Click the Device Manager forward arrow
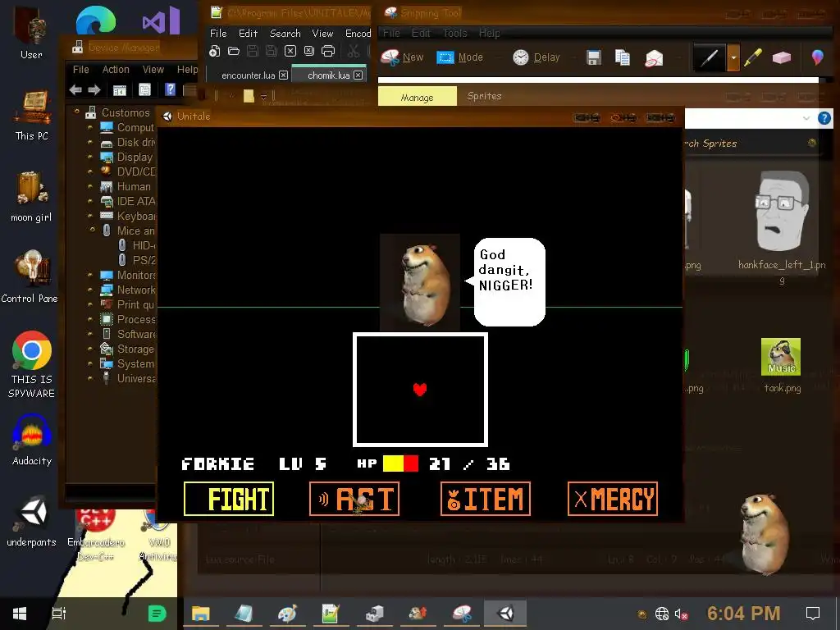 coord(94,90)
